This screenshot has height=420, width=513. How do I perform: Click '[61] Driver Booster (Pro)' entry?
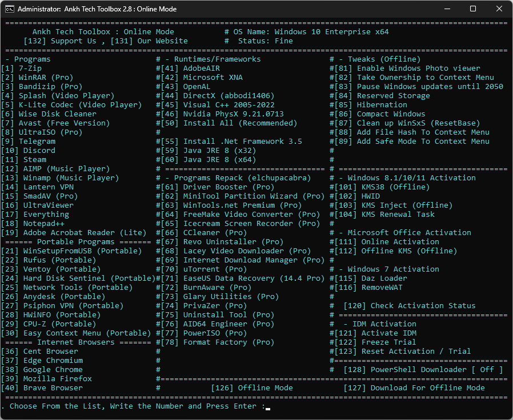coord(218,187)
